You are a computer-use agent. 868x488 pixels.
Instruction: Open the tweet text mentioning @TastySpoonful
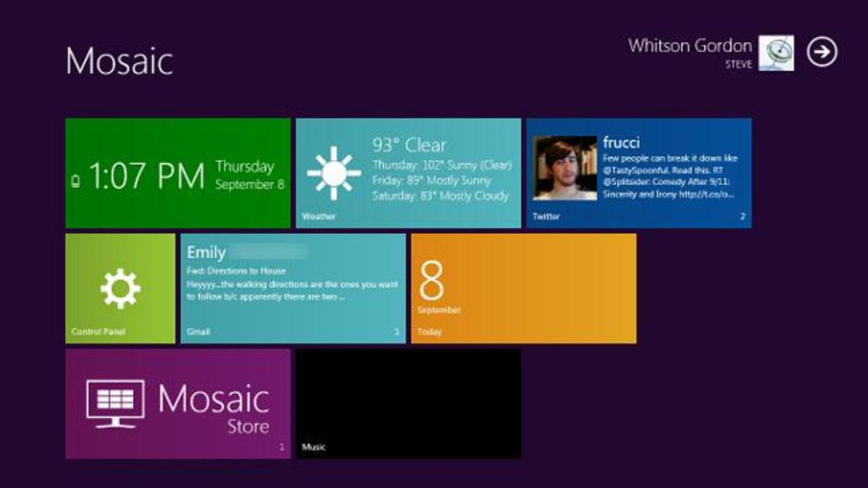(671, 176)
